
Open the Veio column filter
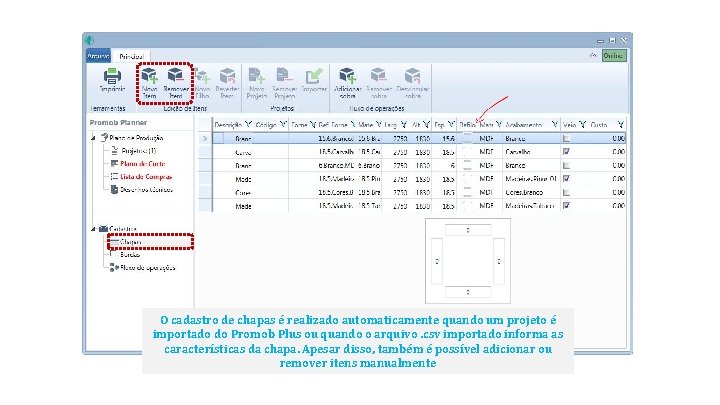tap(582, 124)
